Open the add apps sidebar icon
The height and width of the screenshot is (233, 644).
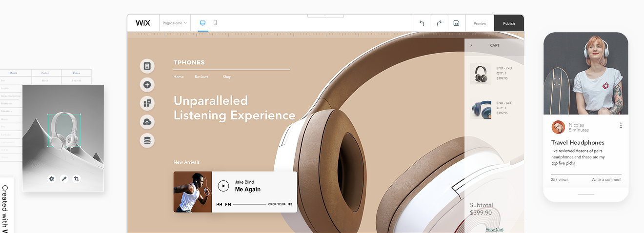coord(147,103)
